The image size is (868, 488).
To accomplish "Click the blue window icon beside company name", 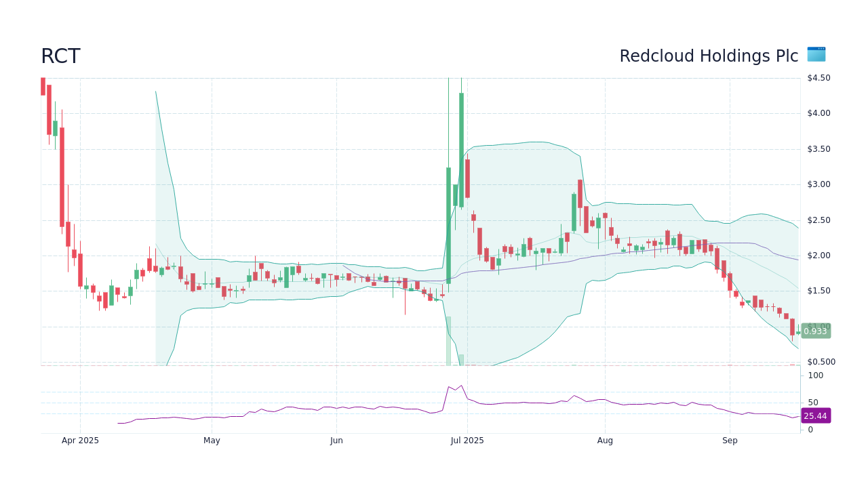I will pyautogui.click(x=816, y=55).
